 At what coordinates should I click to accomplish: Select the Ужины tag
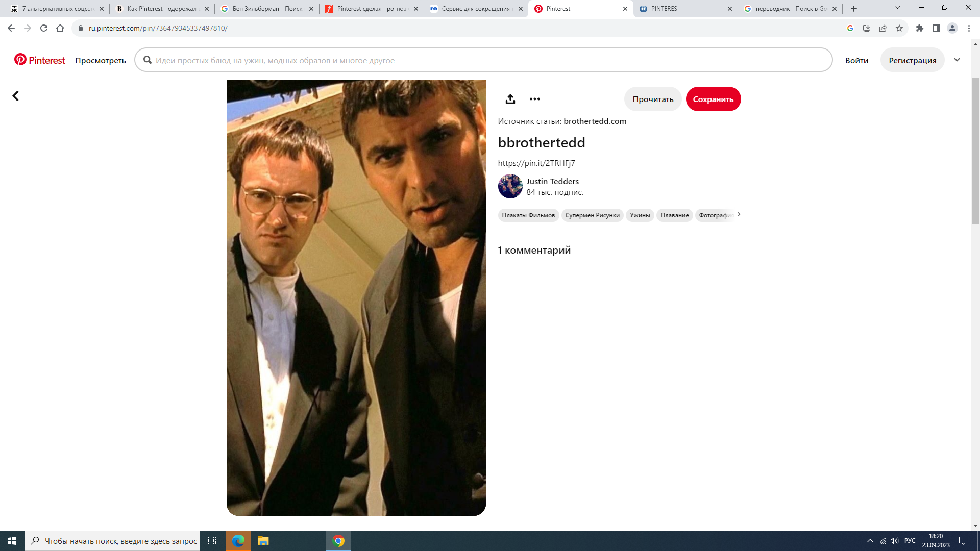[x=640, y=215]
